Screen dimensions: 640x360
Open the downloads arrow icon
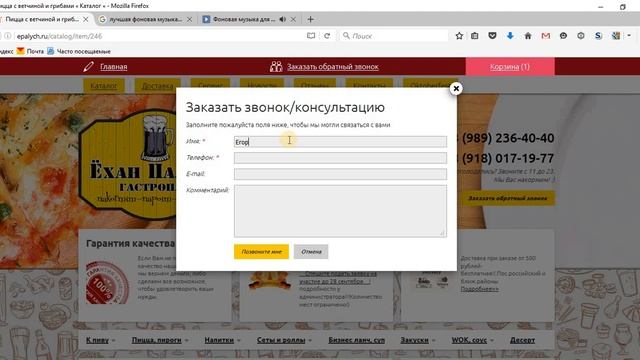[510, 36]
